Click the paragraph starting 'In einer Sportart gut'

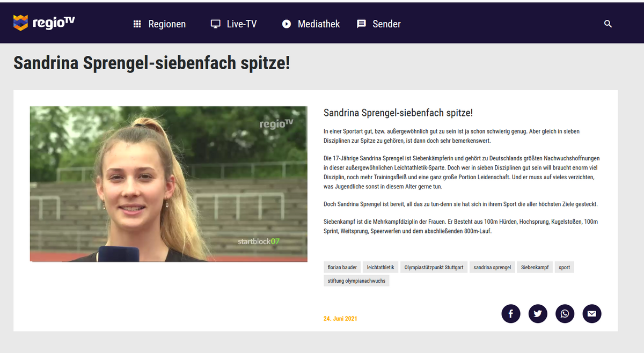pos(452,136)
